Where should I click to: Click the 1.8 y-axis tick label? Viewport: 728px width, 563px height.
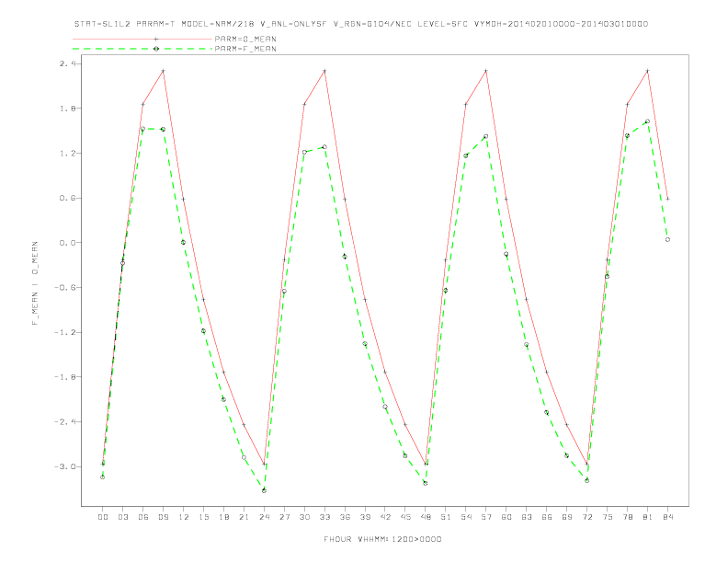point(67,109)
